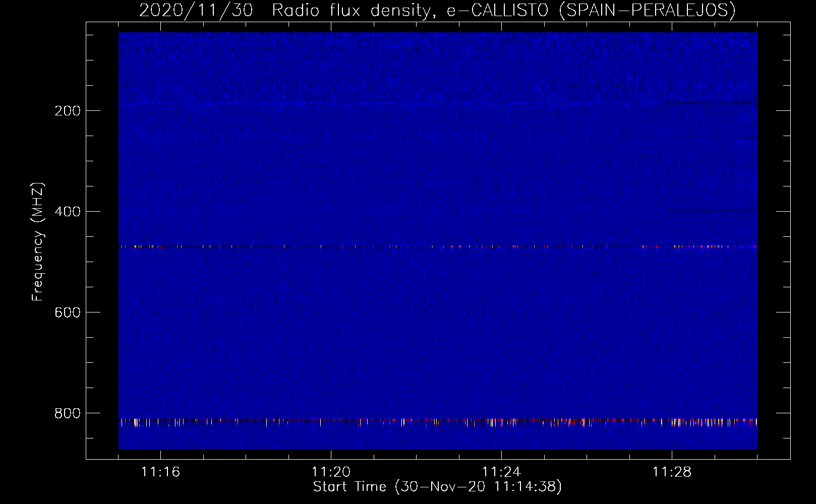This screenshot has width=816, height=504.
Task: Click the '200' frequency tick label
Action: click(x=68, y=111)
